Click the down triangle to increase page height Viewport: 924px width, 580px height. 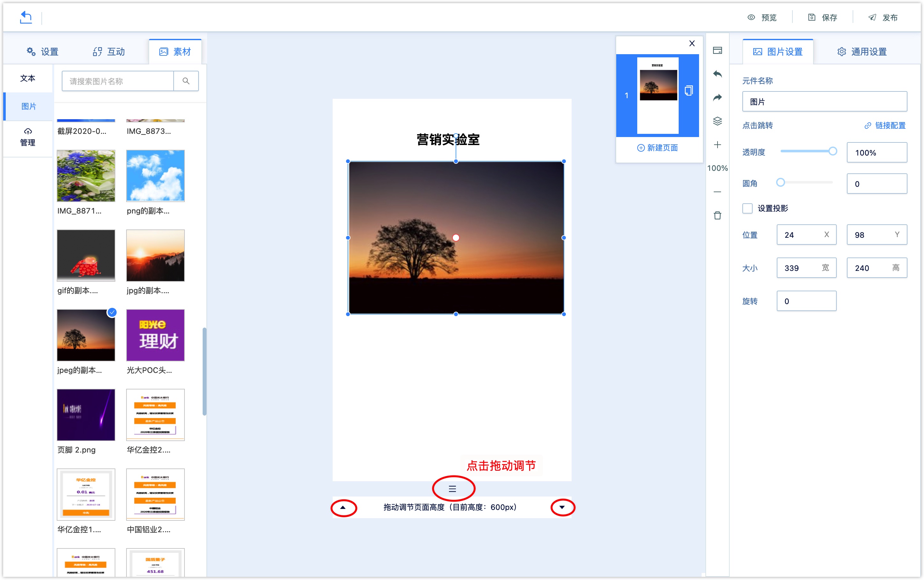562,507
